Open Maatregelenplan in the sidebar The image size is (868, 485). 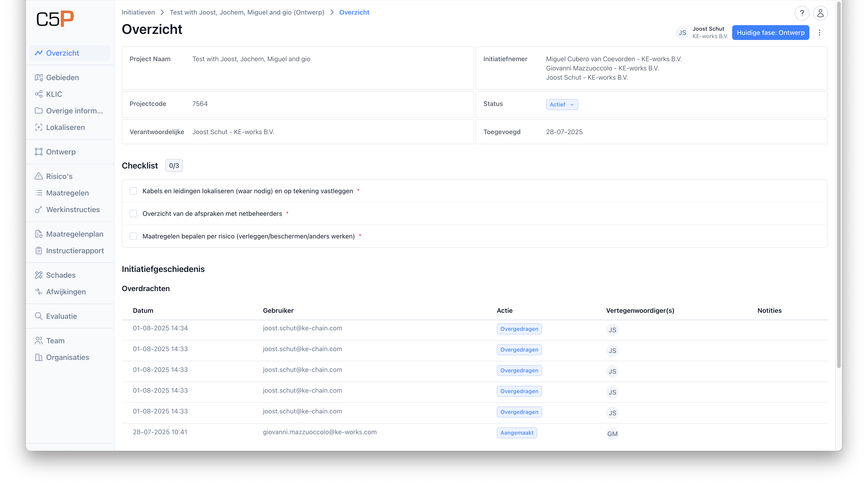[74, 234]
